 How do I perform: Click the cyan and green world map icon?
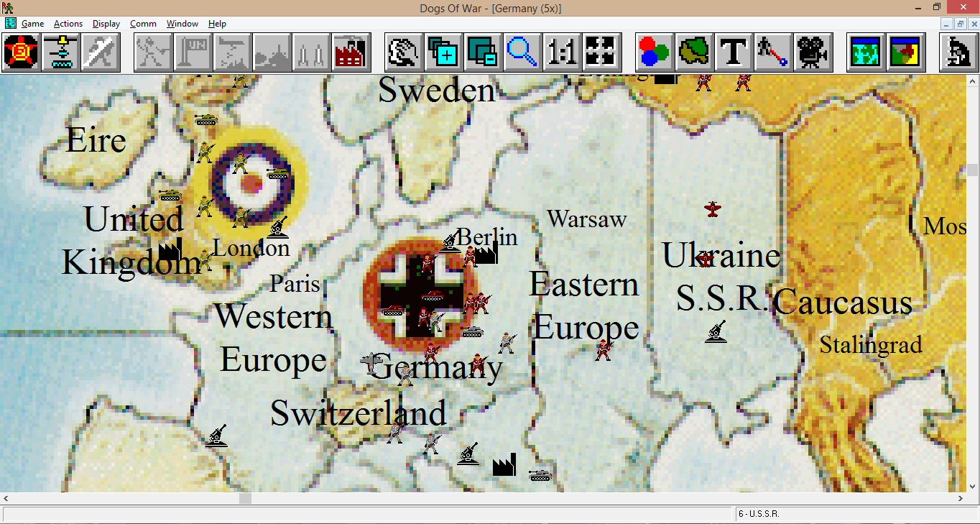866,52
